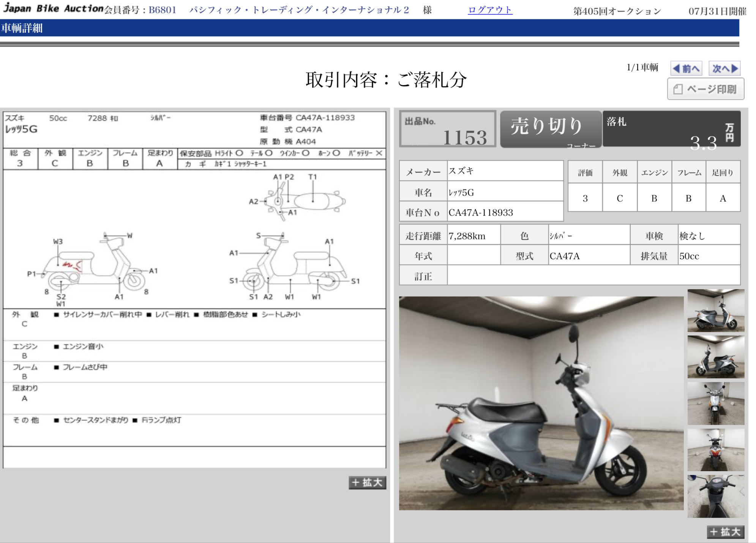
Task: Select member number B6801
Action: [163, 10]
